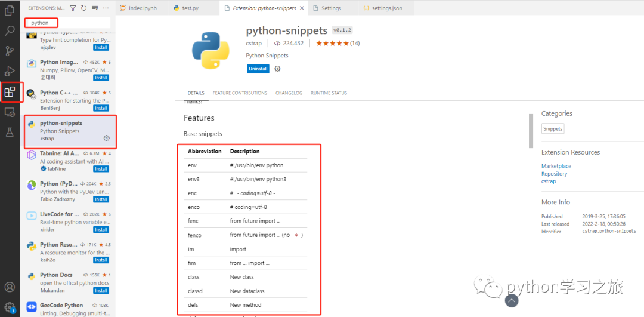Click the 'New method' description cell
644x317 pixels.
(246, 305)
